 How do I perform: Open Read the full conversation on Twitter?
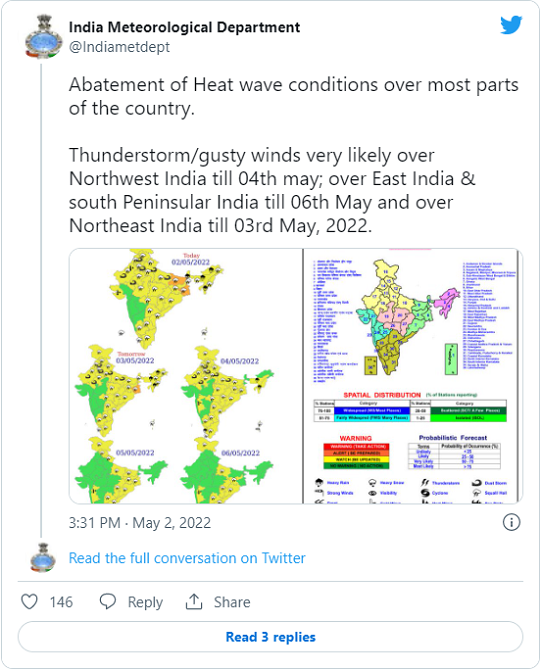tap(187, 558)
